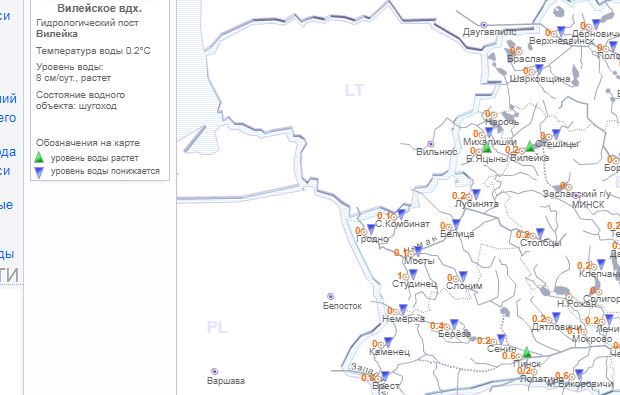
Task: Click the Белосток city marker
Action: click(331, 296)
